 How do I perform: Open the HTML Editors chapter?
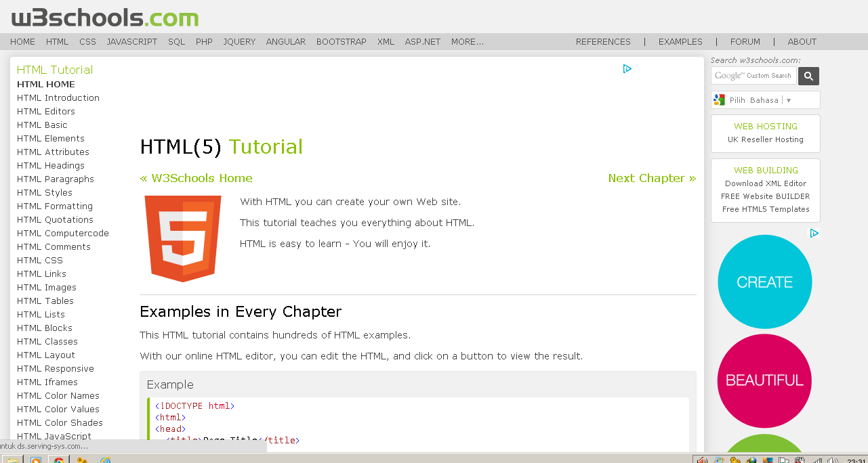[x=46, y=112]
